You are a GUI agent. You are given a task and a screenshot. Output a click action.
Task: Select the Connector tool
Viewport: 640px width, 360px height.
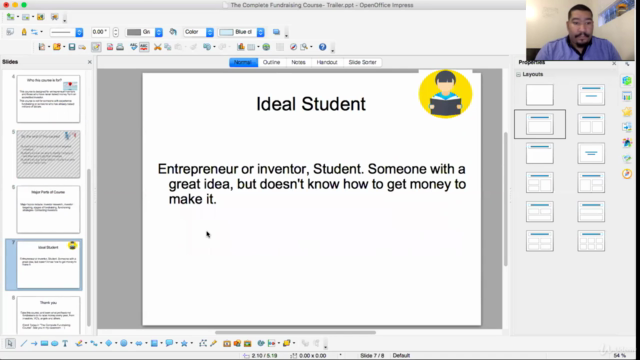93,344
